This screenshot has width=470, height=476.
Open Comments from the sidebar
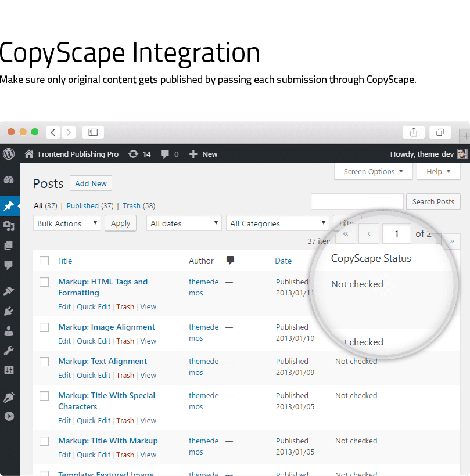(9, 265)
